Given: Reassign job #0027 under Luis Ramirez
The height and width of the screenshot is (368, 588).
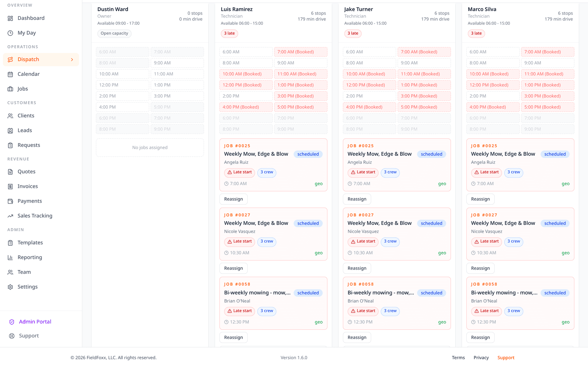Looking at the screenshot, I should tap(234, 268).
